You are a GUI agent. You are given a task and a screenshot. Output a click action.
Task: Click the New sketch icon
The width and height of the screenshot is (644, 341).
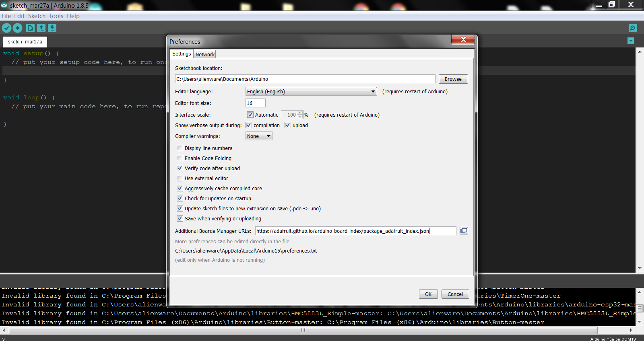pos(30,28)
